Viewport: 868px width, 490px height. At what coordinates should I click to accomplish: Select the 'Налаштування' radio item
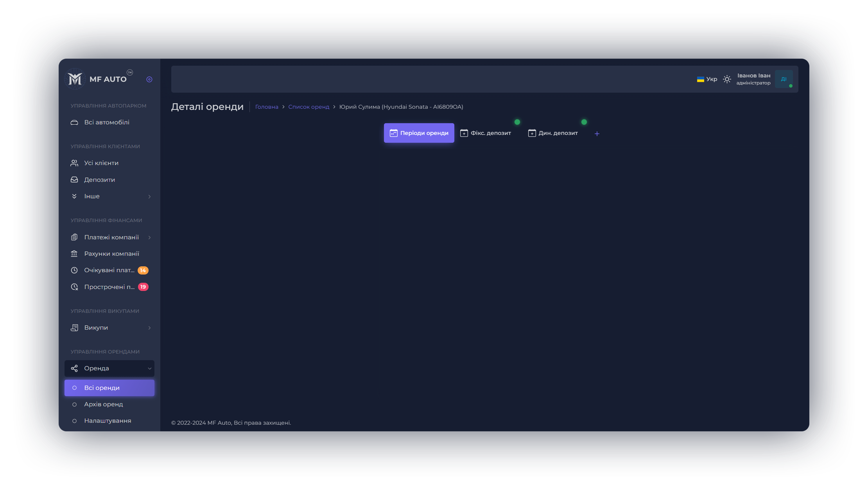tap(108, 420)
